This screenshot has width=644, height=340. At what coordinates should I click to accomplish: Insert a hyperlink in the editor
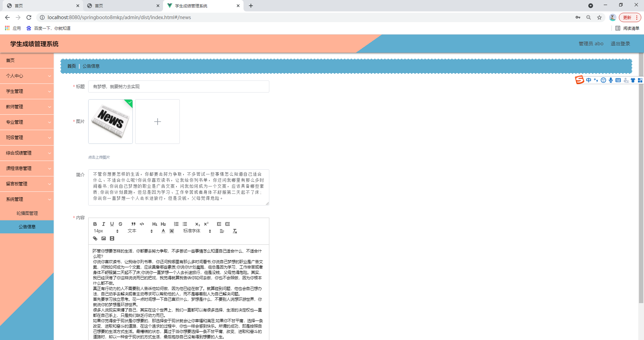click(x=95, y=238)
